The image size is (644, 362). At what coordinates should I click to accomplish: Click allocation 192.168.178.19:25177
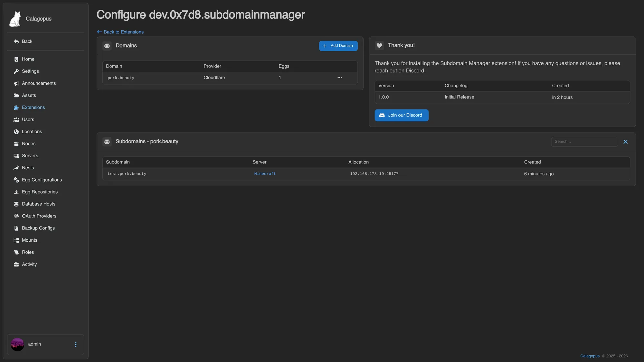pyautogui.click(x=374, y=174)
